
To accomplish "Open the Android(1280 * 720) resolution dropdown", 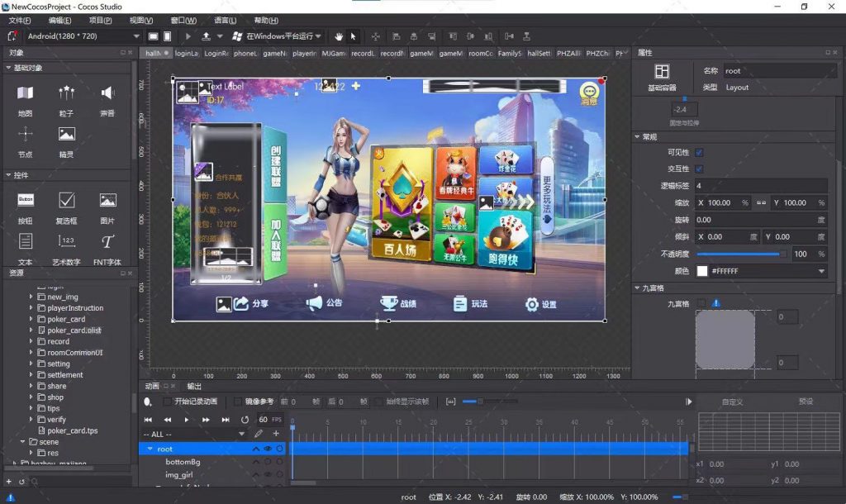I will tap(83, 36).
